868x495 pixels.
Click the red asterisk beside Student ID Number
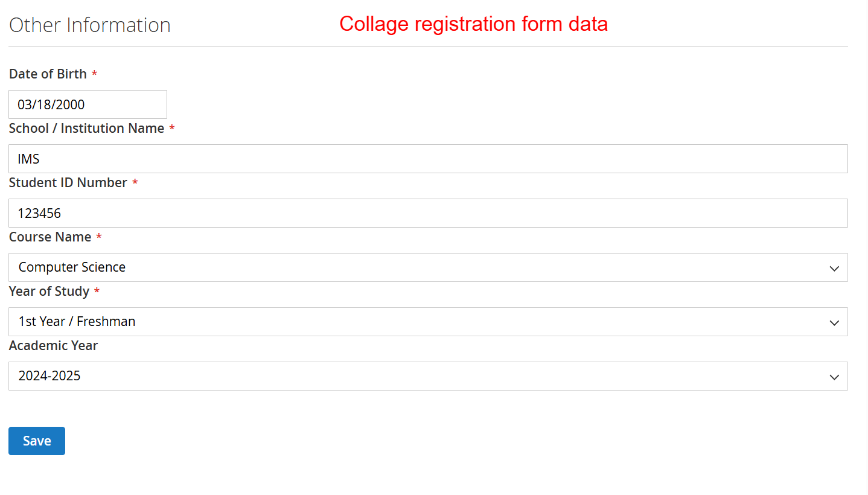click(x=135, y=183)
